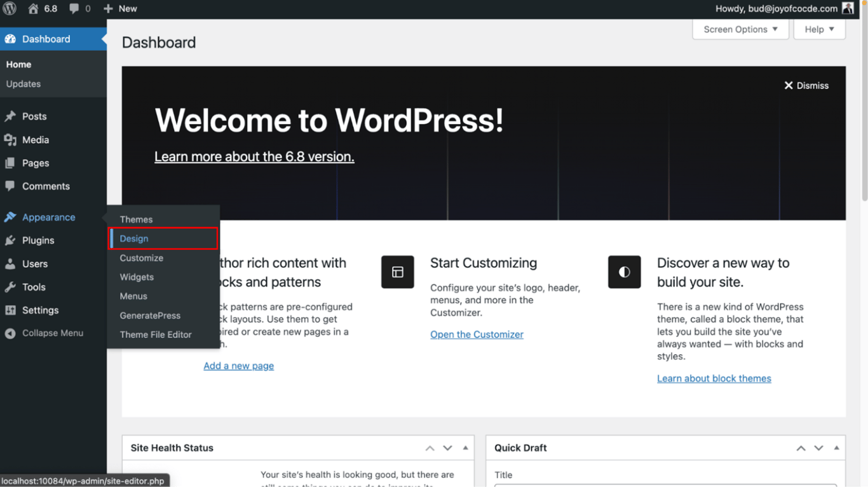The width and height of the screenshot is (868, 487).
Task: Open Theme File Editor in the Appearance flyout
Action: tap(156, 334)
